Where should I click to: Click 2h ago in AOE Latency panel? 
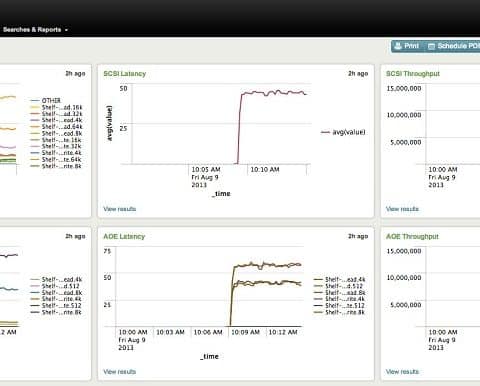click(x=358, y=236)
